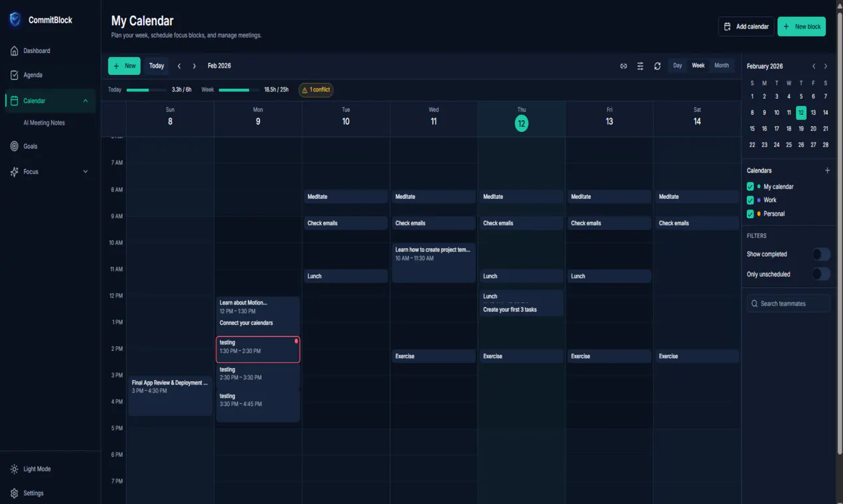Select February 20 in mini calendar

(x=813, y=129)
